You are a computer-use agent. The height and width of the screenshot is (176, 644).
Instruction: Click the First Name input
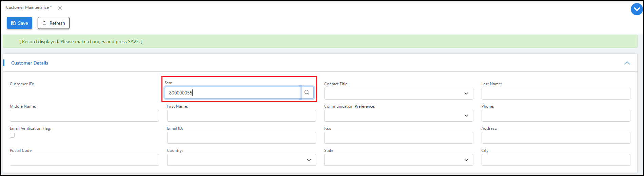click(x=241, y=116)
